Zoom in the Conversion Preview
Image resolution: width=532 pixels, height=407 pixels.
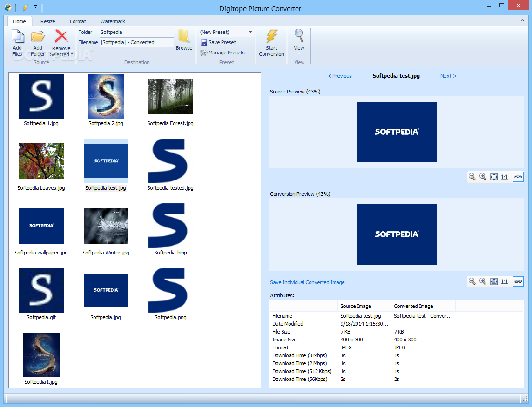tap(483, 281)
